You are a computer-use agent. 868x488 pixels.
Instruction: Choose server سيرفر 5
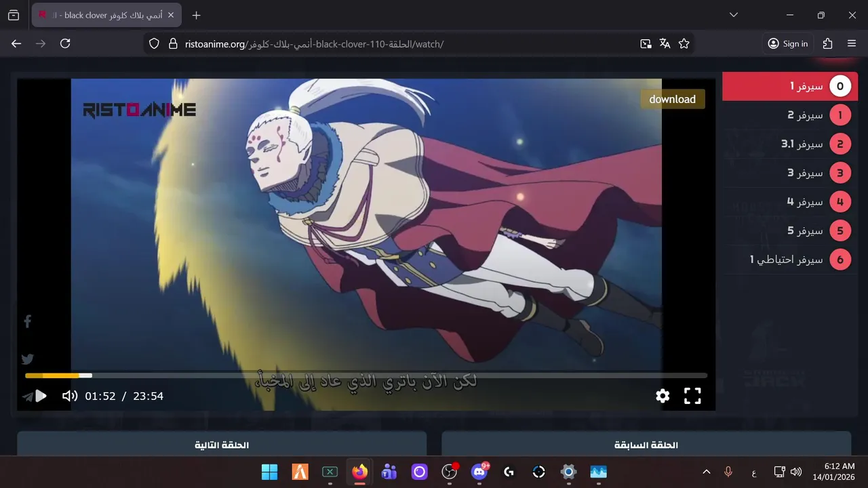click(x=790, y=230)
